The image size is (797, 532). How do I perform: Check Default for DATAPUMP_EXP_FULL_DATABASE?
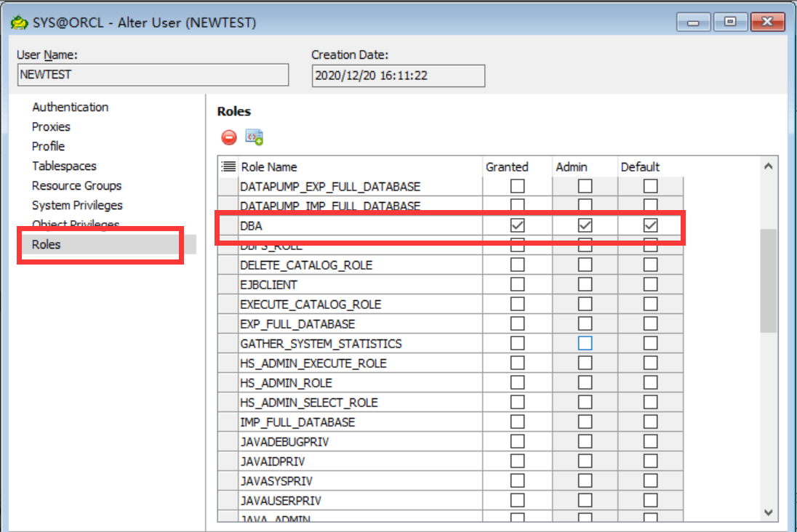point(651,186)
